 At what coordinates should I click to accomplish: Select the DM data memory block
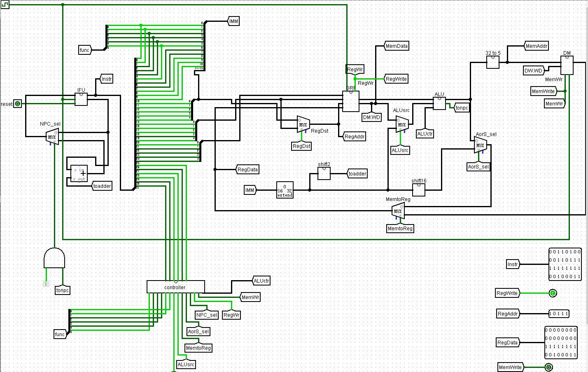[567, 65]
